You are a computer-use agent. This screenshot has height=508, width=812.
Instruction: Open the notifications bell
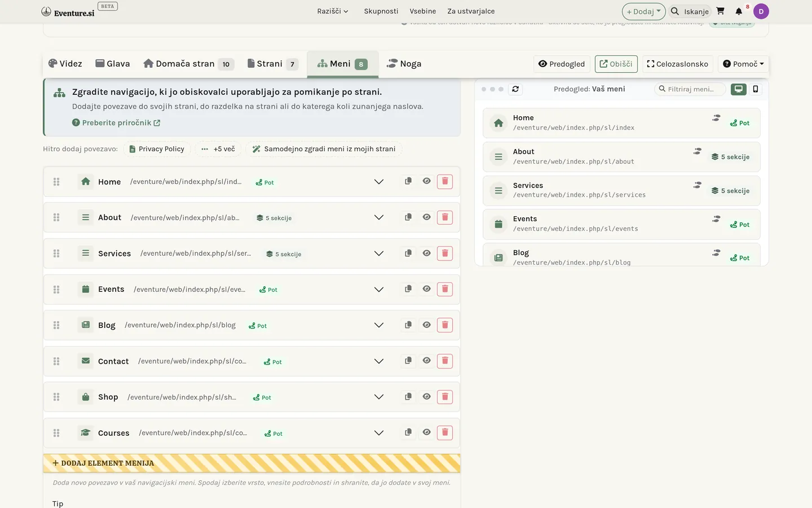coord(739,11)
